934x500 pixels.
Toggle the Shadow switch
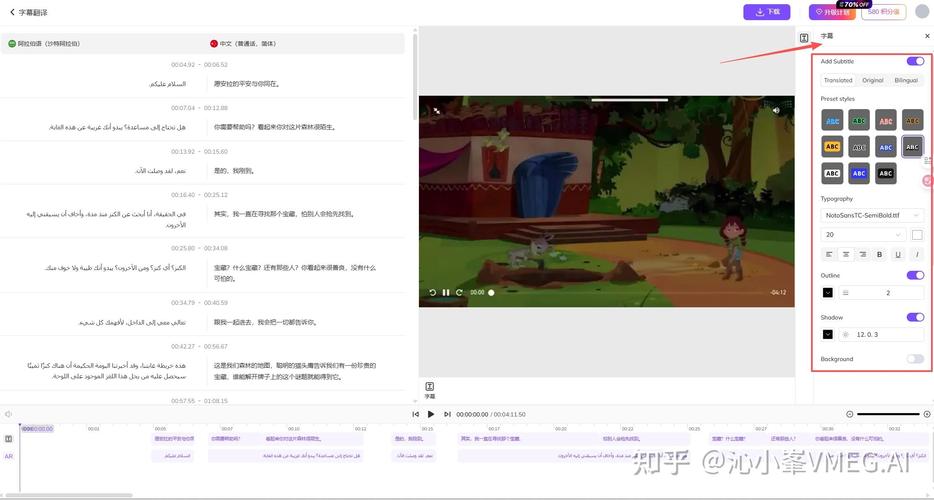(x=916, y=317)
